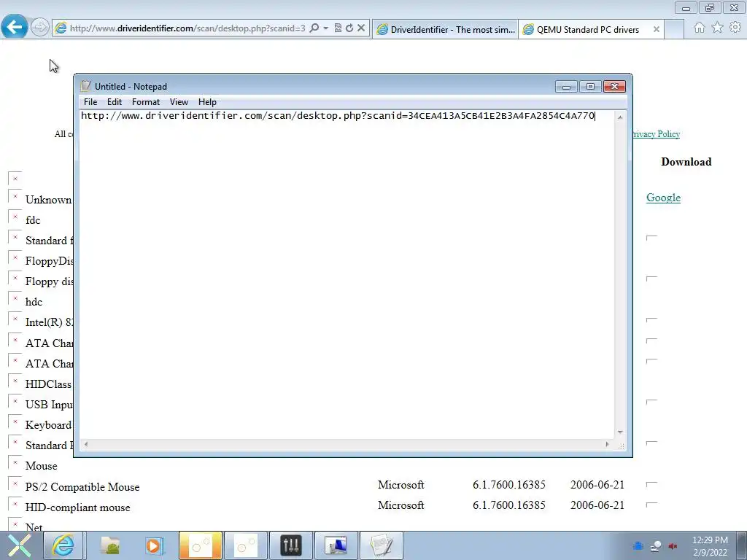
Task: Click the Notepad horizontal scrollbar track
Action: point(347,444)
